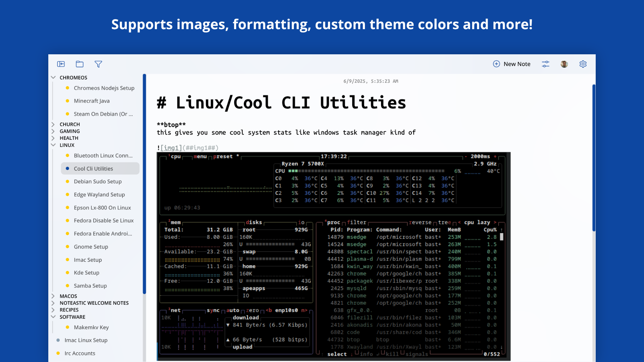Follow the img1 link in the note

coord(171,148)
